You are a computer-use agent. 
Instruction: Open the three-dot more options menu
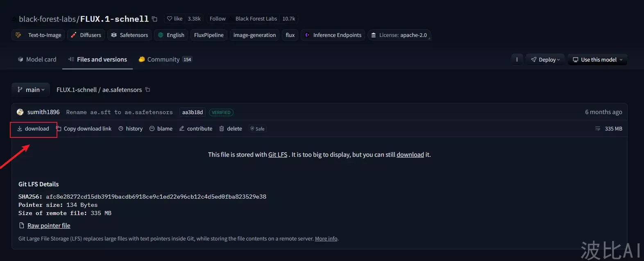[517, 60]
